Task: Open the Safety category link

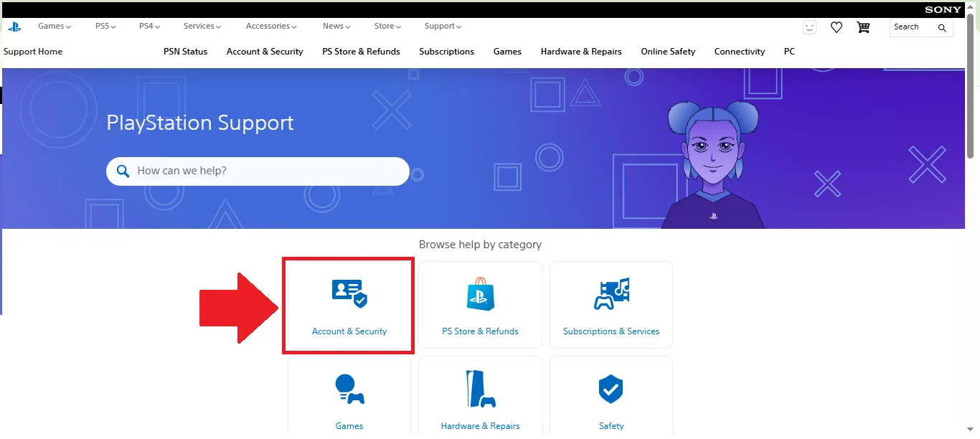Action: (x=611, y=426)
